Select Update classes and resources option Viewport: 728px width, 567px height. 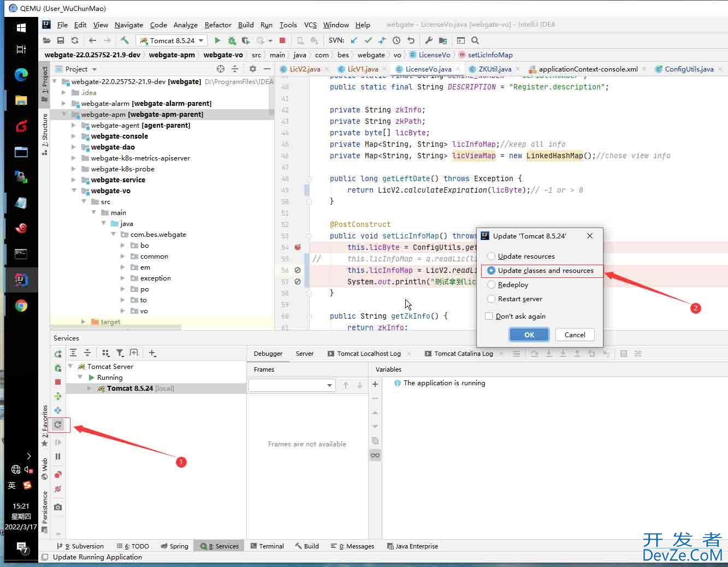click(x=540, y=270)
